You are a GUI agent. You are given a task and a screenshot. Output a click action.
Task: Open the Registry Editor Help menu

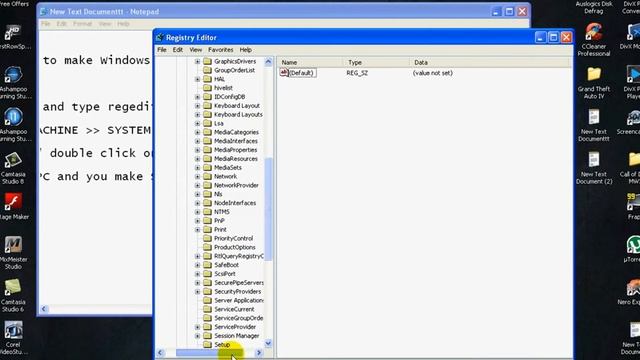coord(245,50)
